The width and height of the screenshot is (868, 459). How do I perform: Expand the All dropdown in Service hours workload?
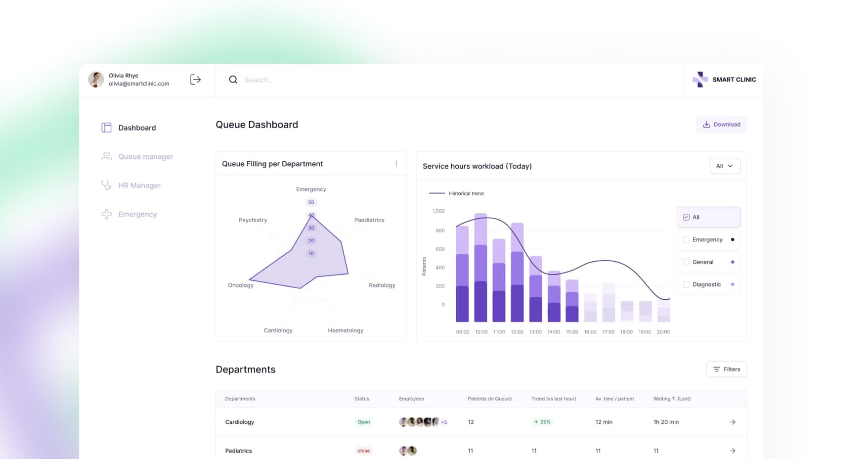(x=725, y=166)
